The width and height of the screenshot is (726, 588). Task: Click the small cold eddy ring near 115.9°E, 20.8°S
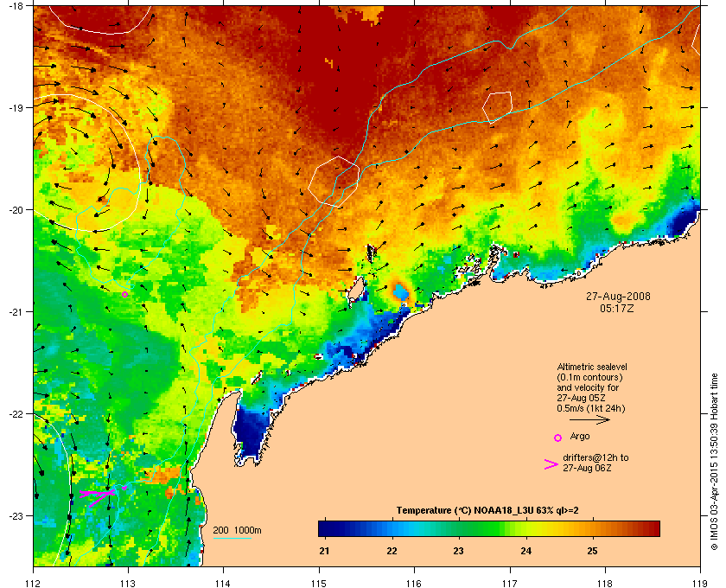[x=400, y=292]
